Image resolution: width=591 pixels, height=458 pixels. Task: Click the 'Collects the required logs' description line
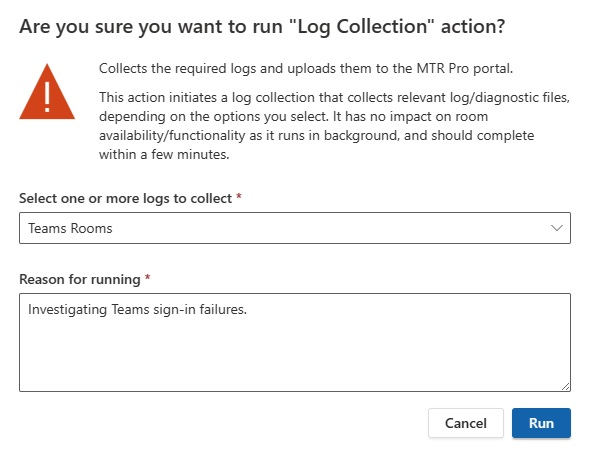(306, 69)
